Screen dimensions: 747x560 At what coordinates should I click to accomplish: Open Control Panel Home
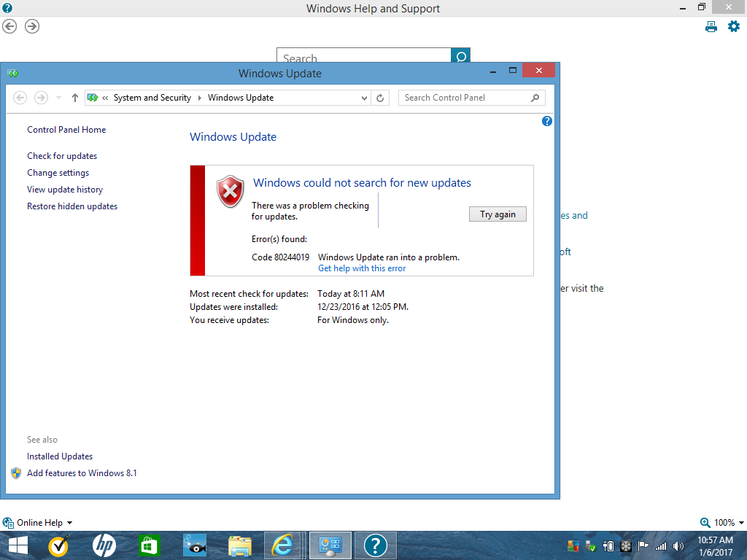coord(66,130)
